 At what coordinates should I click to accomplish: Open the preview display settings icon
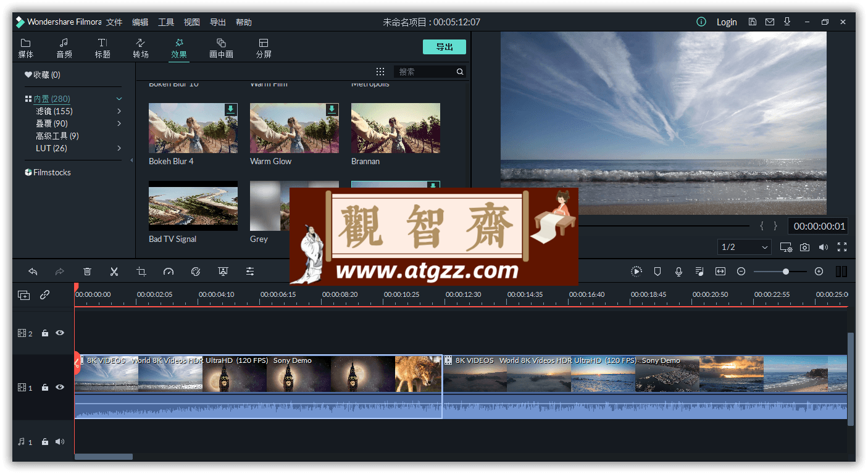[x=786, y=247]
